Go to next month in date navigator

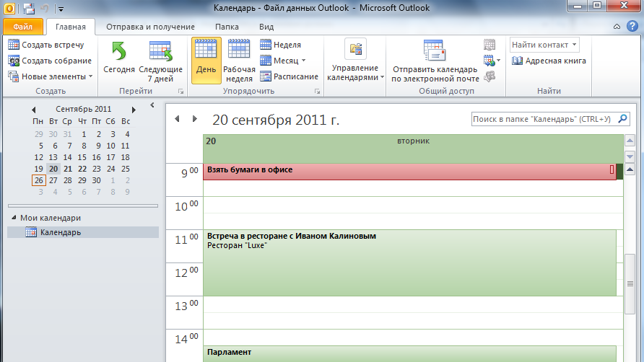pos(134,110)
